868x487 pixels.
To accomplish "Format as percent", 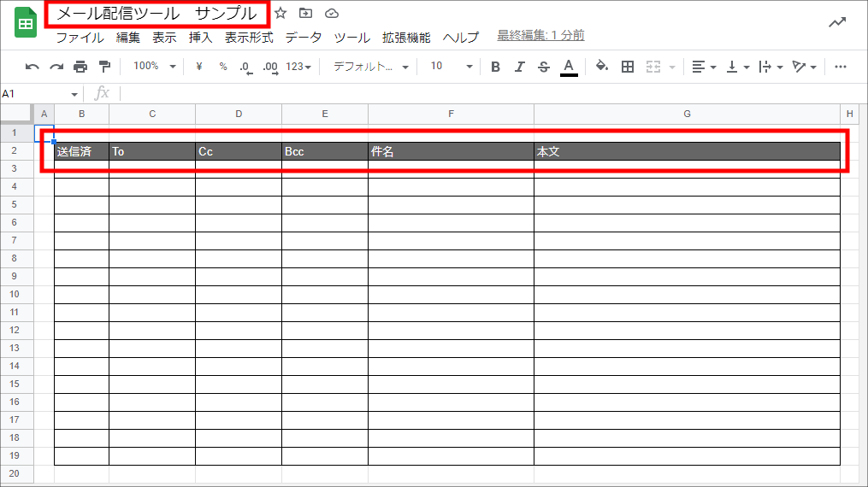I will tap(223, 67).
